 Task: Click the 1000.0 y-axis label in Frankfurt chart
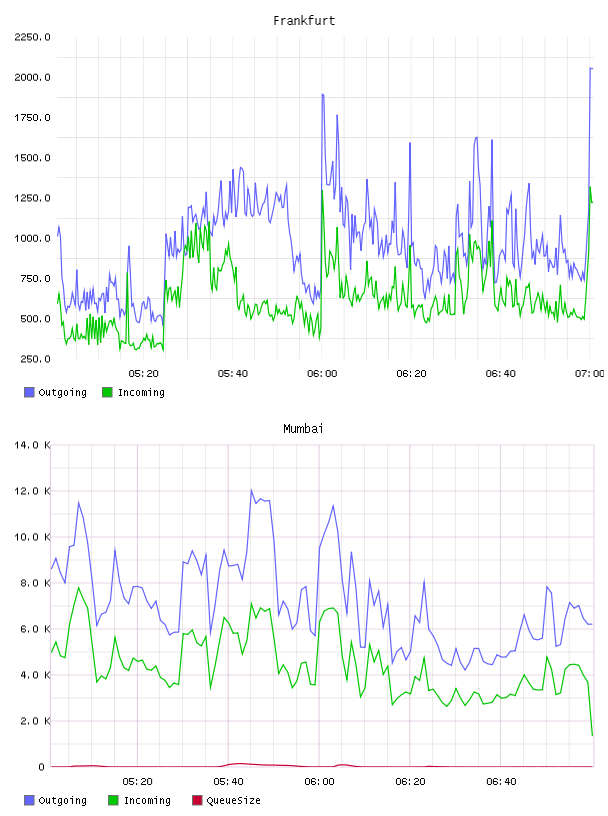coord(32,238)
